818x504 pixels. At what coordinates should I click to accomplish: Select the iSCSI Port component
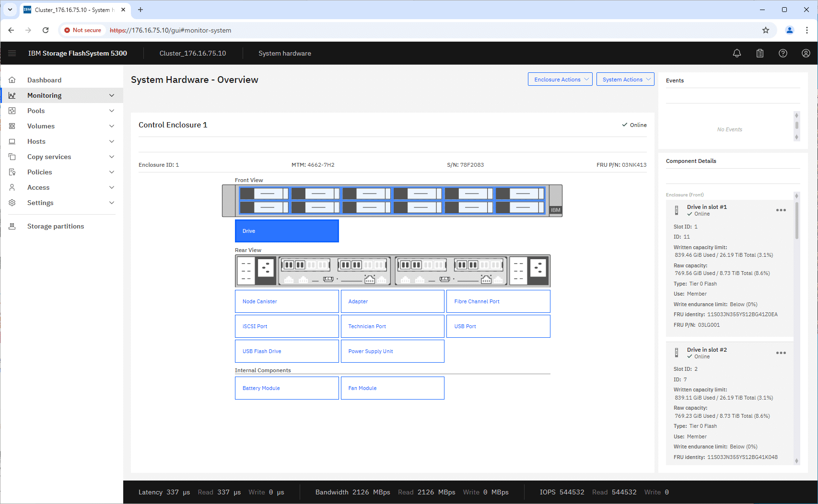(x=287, y=326)
